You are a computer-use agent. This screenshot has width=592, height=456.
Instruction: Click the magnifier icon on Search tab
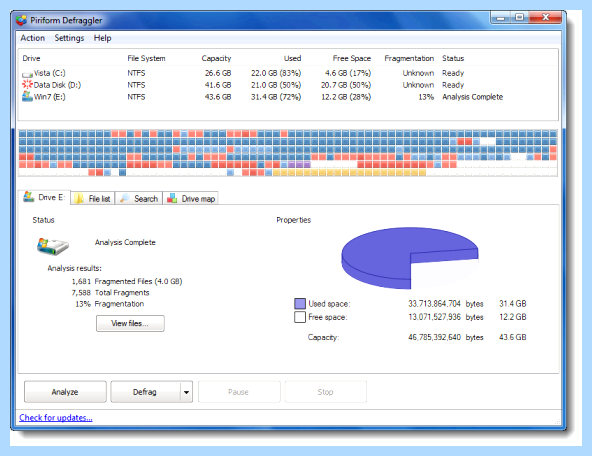[124, 199]
